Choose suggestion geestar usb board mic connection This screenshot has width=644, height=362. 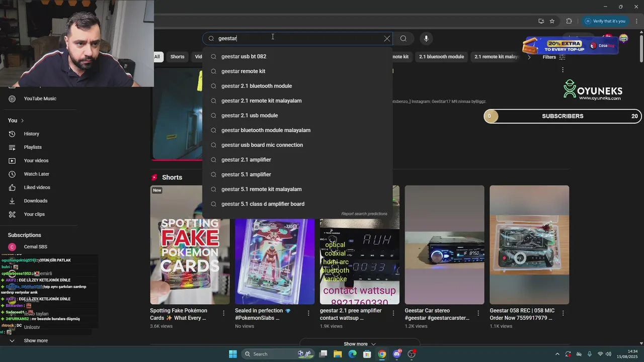click(297, 145)
